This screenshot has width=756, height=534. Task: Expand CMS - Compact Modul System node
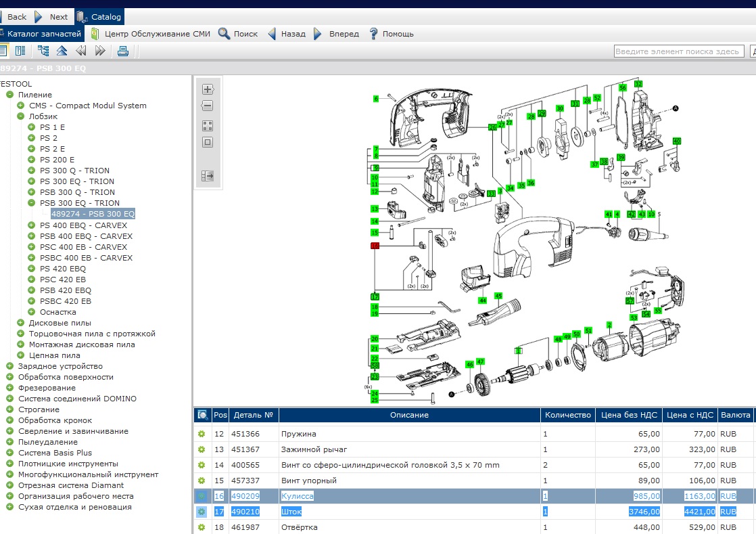[x=20, y=105]
